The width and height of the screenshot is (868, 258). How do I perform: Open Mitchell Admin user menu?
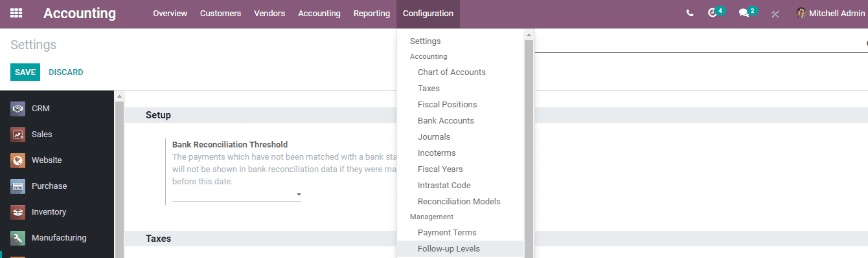point(830,14)
